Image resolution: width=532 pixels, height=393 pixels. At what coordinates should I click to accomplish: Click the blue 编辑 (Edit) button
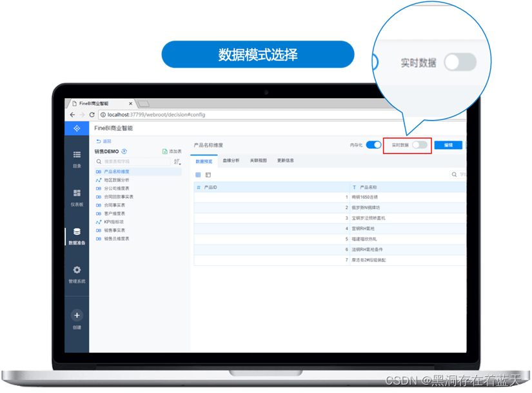coord(449,145)
